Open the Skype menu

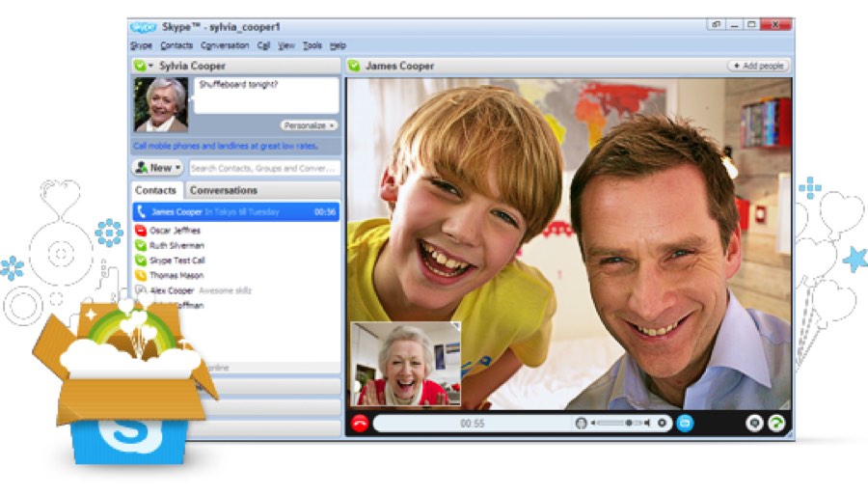click(141, 46)
